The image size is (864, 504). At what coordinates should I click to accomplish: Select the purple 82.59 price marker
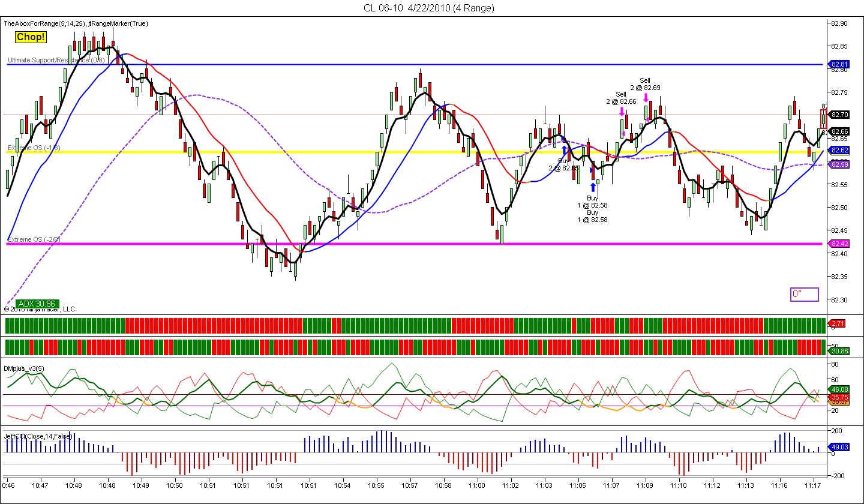tap(839, 164)
